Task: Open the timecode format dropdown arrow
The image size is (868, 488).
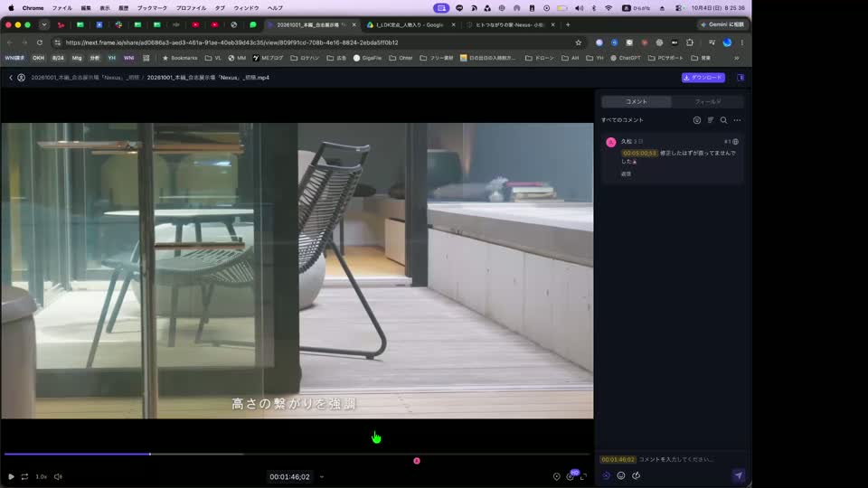Action: pyautogui.click(x=322, y=477)
